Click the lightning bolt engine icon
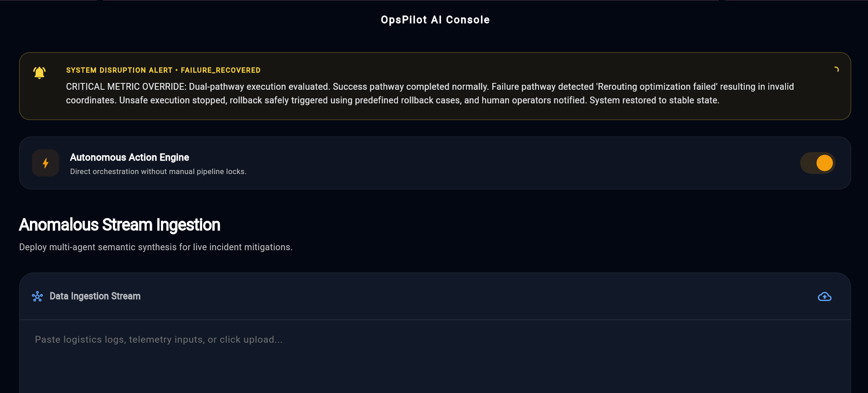 [x=45, y=163]
